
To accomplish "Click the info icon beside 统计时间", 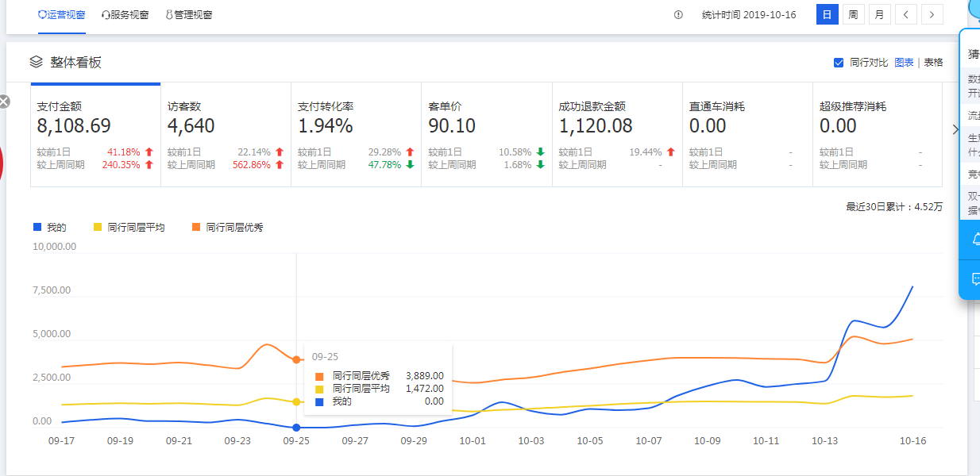I will 678,15.
